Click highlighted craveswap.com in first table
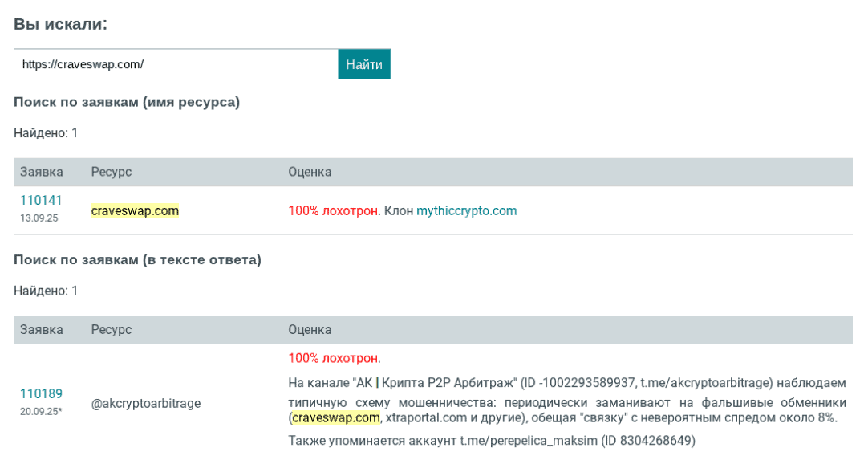Screen dimensions: 868x456 (x=135, y=210)
